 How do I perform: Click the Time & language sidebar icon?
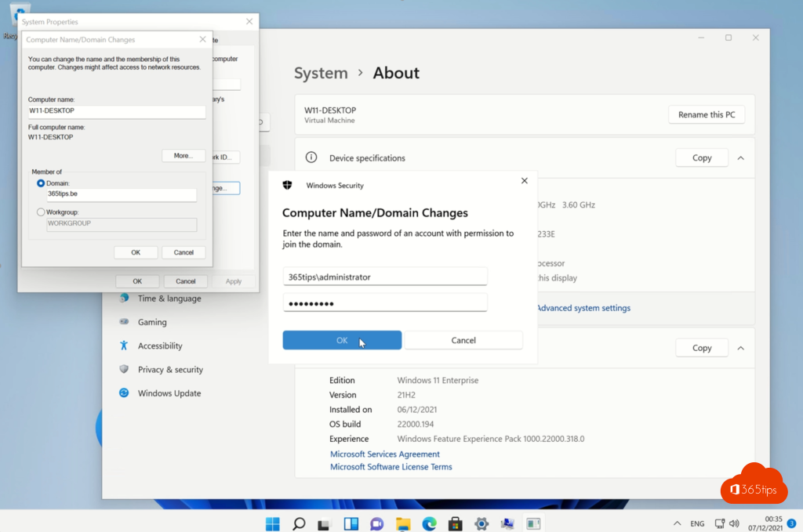coord(124,298)
